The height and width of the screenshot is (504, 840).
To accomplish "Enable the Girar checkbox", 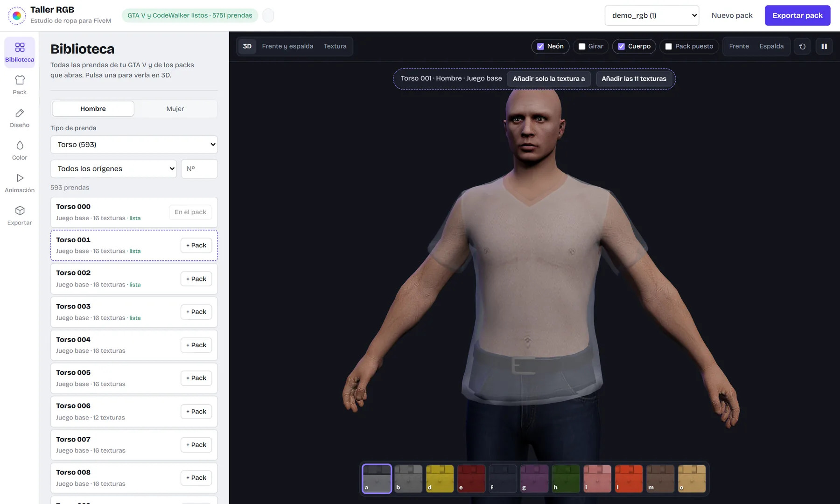I will (x=582, y=46).
